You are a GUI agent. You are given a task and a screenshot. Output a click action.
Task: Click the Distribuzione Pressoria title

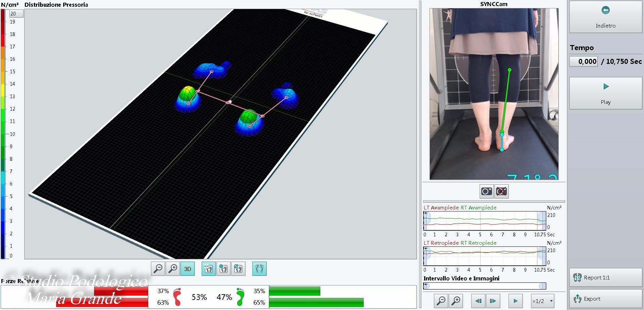56,5
